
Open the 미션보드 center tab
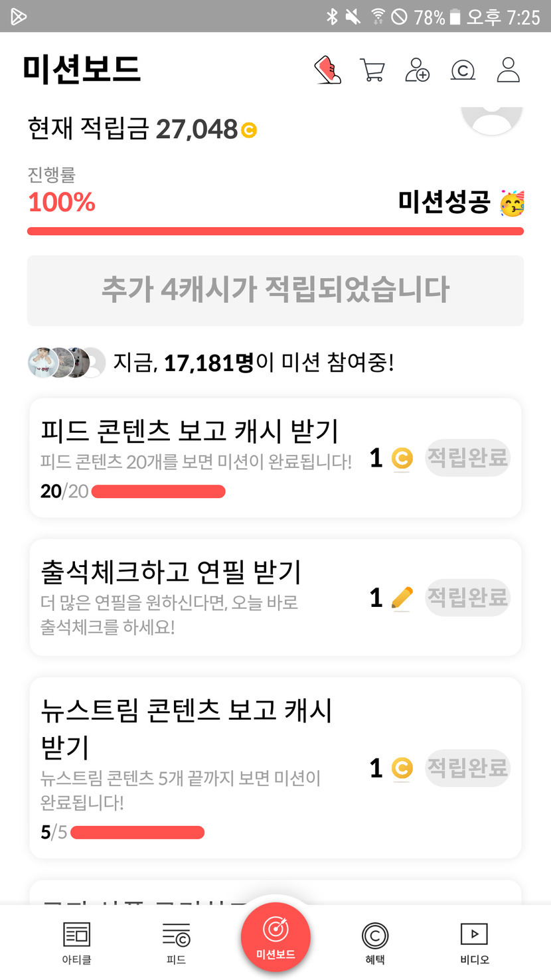[x=275, y=936]
